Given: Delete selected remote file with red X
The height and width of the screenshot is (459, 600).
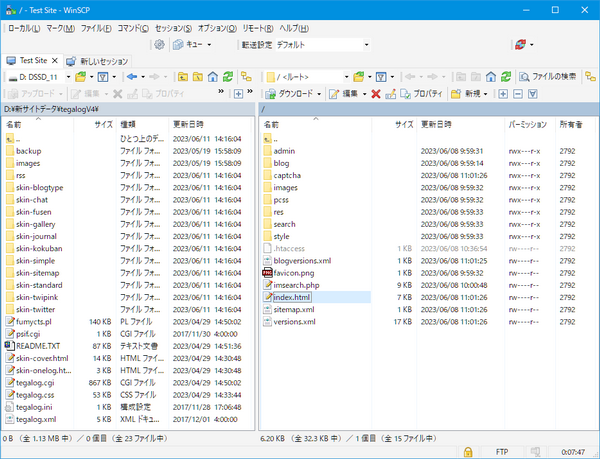Looking at the screenshot, I should (376, 94).
